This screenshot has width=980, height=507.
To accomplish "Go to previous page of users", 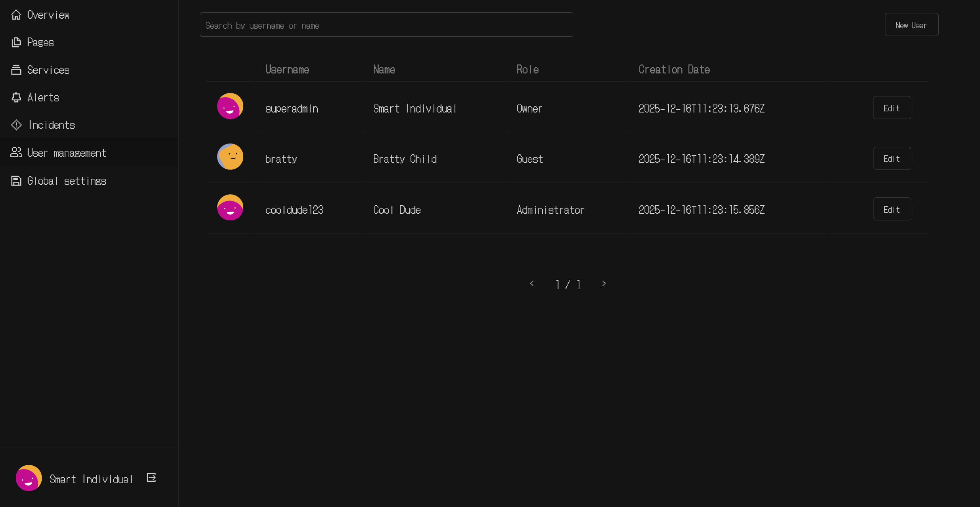I will [x=532, y=284].
